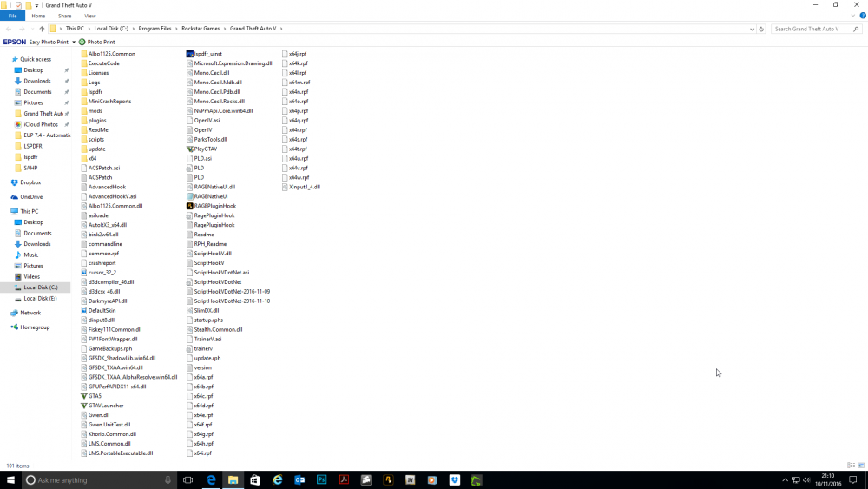Select Videos under This PC
This screenshot has height=489, width=868.
coord(31,276)
